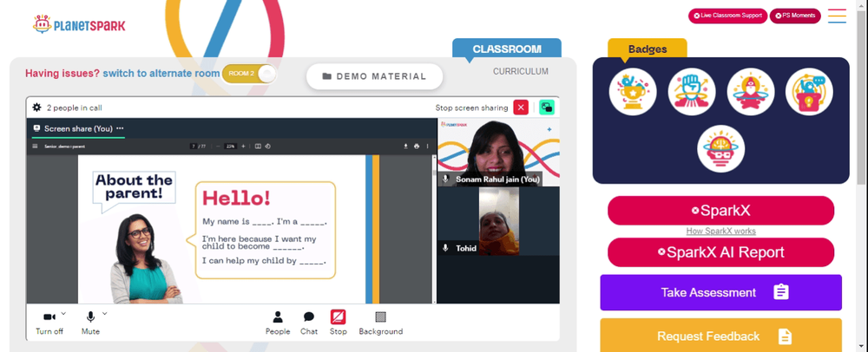This screenshot has height=352, width=868.
Task: Turn off the camera
Action: point(49,323)
